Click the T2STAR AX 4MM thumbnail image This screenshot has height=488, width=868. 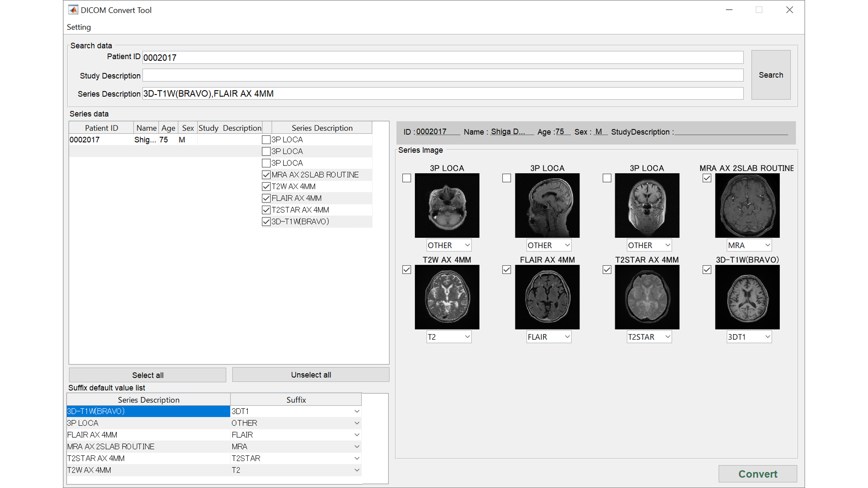tap(647, 297)
